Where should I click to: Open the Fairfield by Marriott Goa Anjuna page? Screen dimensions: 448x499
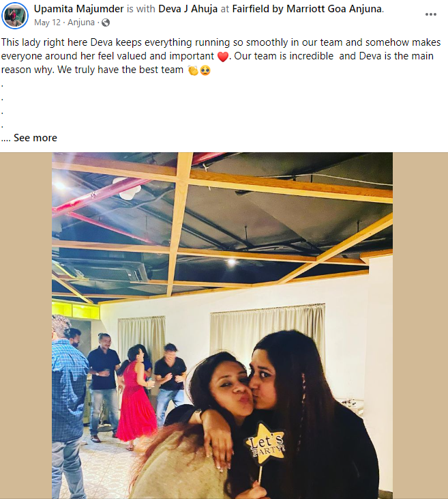tap(307, 9)
